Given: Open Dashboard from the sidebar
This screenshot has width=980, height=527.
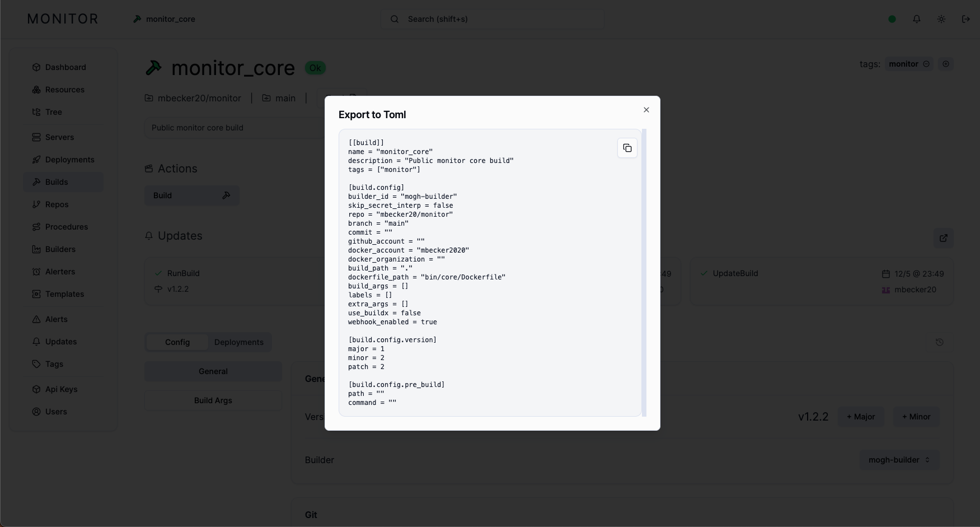Looking at the screenshot, I should tap(63, 67).
